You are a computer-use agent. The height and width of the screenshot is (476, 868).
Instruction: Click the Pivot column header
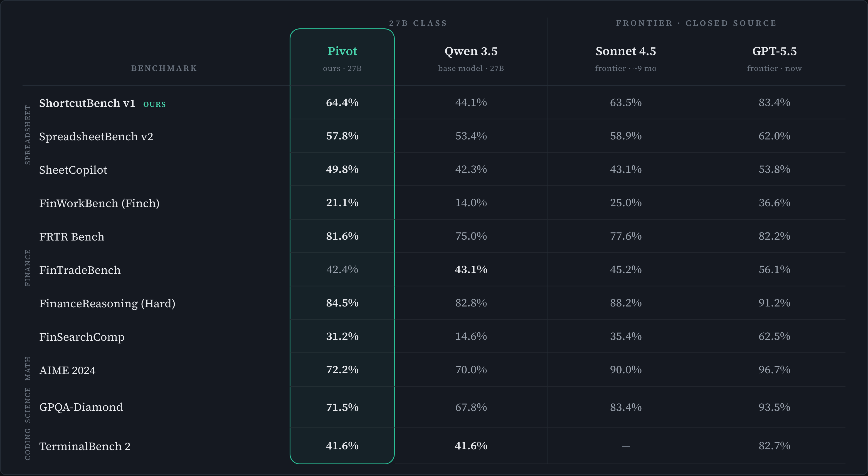(x=342, y=51)
